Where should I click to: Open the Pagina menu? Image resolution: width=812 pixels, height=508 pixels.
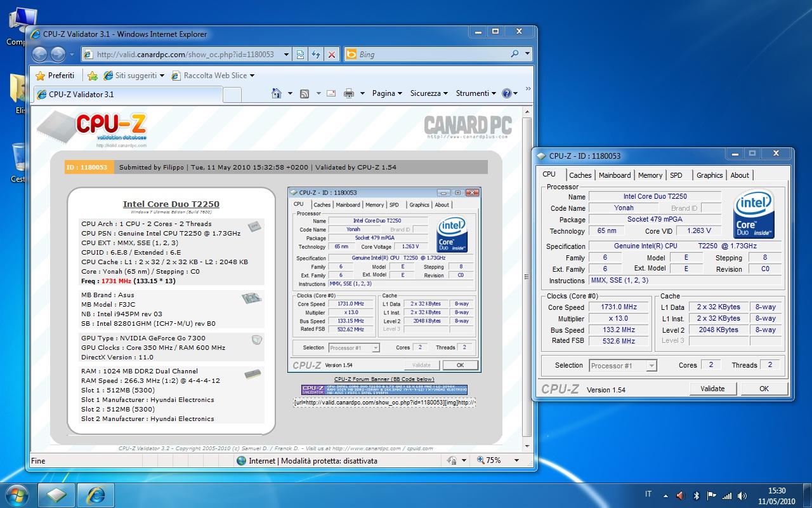coord(386,93)
